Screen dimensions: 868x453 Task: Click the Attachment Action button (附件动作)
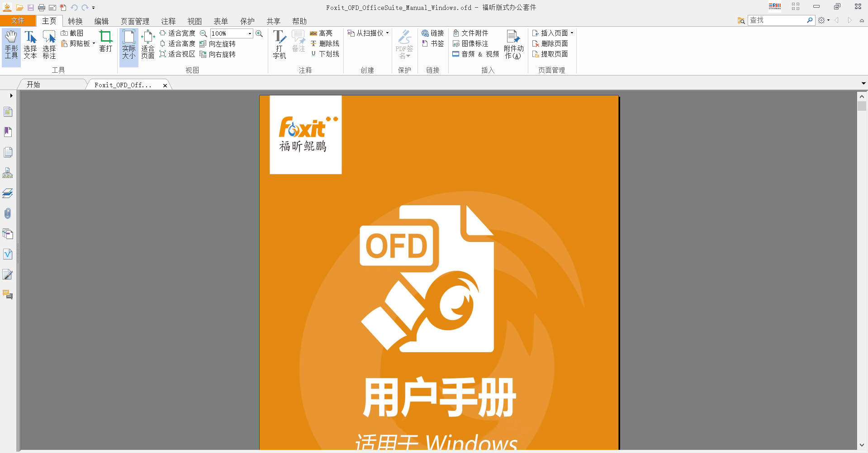pos(513,44)
